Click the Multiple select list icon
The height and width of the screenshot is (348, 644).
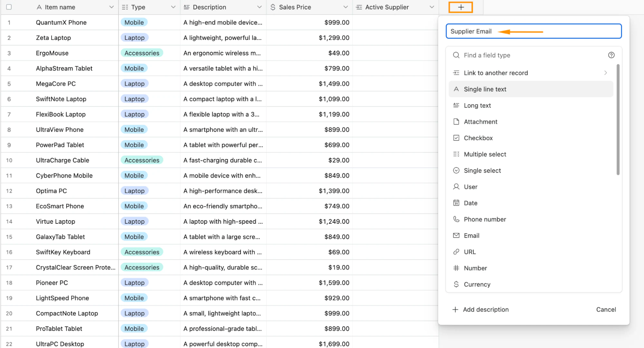[x=456, y=154]
